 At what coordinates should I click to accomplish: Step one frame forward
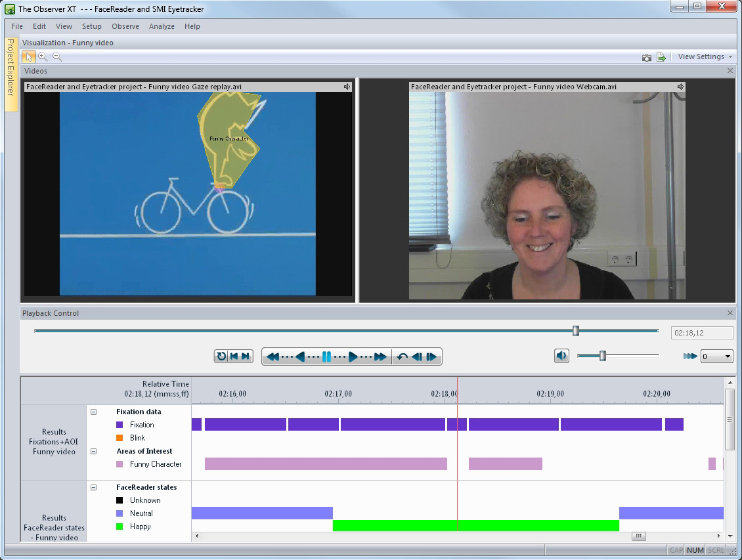pyautogui.click(x=431, y=356)
